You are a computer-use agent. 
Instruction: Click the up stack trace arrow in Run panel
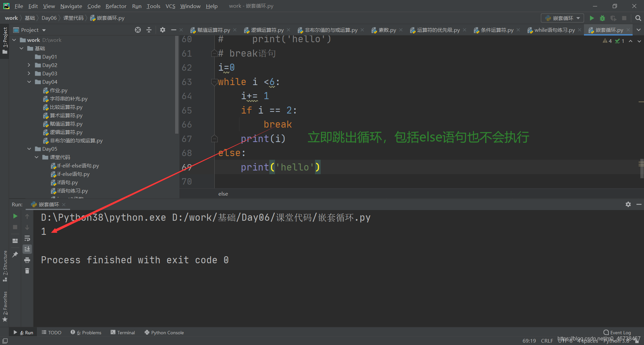27,216
